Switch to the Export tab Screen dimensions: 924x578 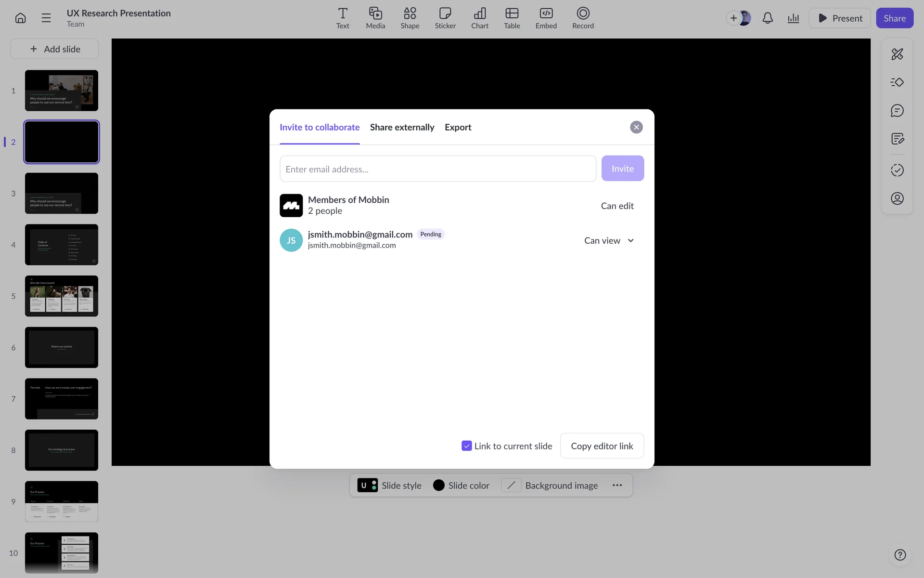point(458,127)
